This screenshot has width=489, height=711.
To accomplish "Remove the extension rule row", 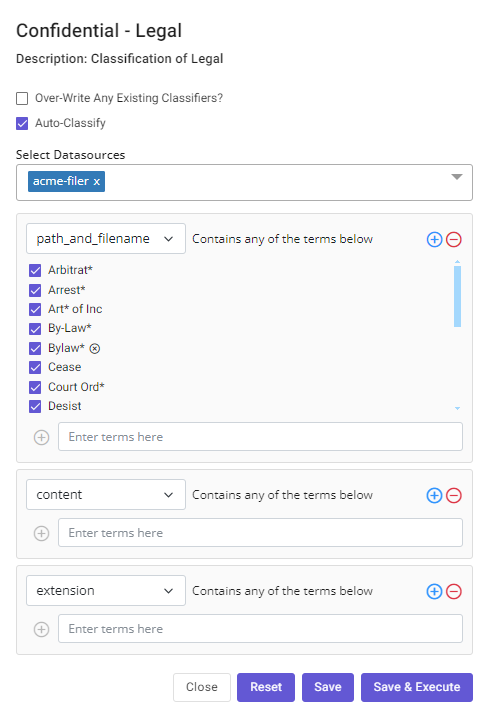I will pyautogui.click(x=454, y=591).
